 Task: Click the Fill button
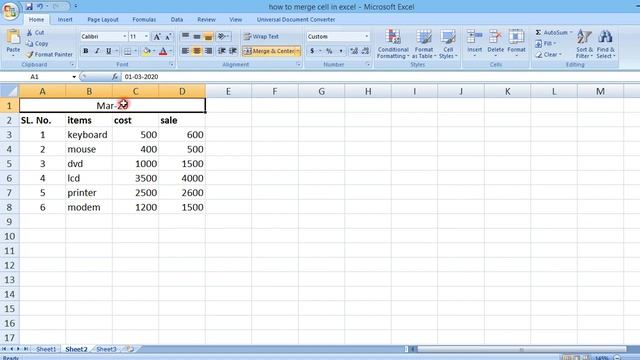point(546,43)
